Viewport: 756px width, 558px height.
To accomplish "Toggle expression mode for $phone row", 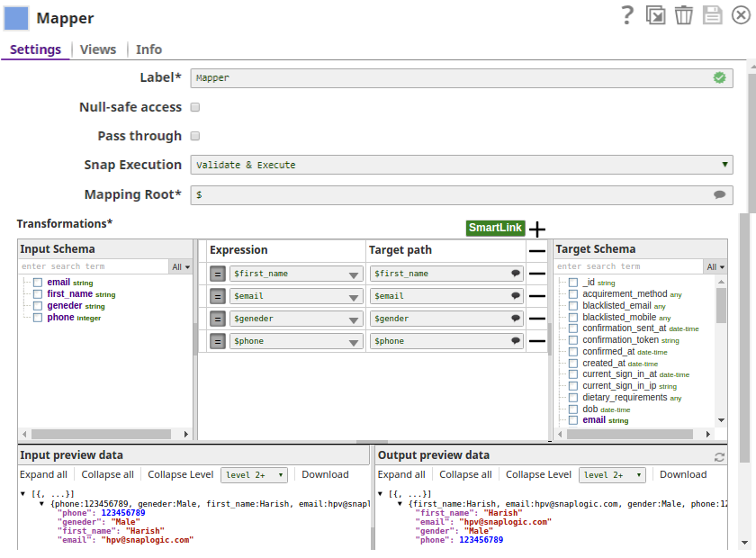I will pyautogui.click(x=218, y=341).
